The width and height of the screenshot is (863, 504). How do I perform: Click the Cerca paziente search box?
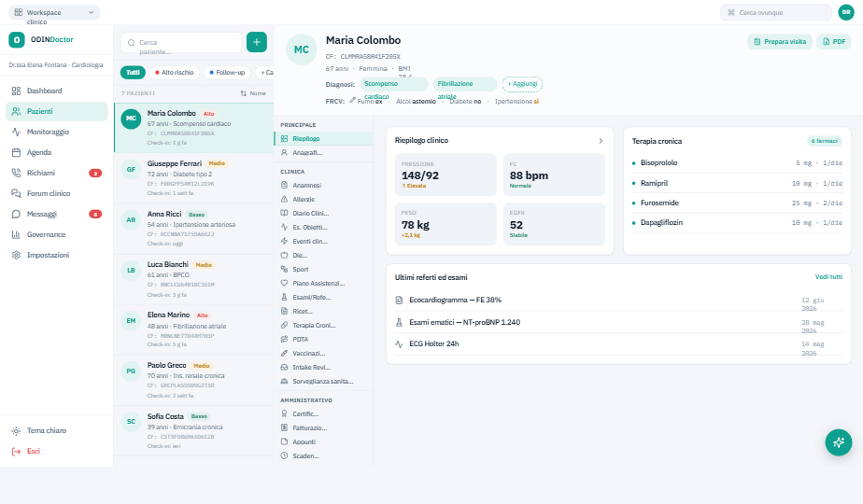[x=181, y=42]
